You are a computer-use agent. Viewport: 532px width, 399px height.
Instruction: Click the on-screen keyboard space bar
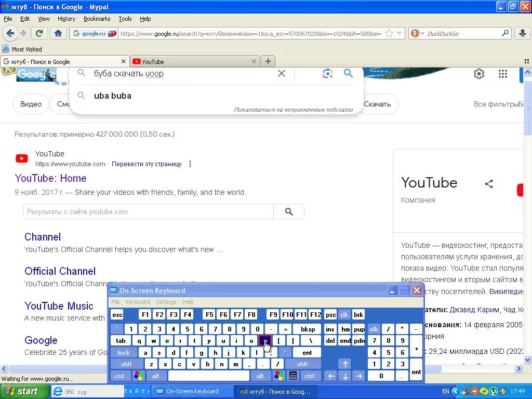click(209, 376)
